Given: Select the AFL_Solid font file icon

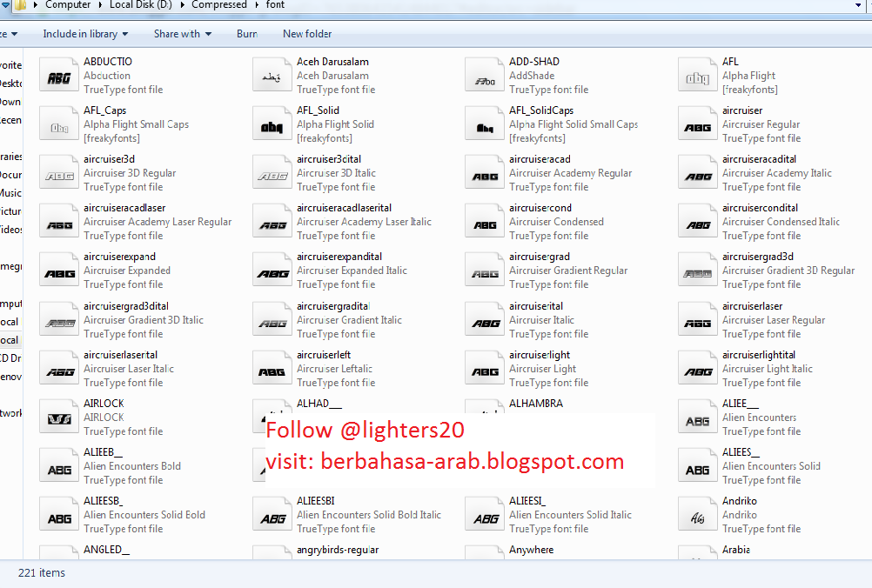Looking at the screenshot, I should [272, 125].
